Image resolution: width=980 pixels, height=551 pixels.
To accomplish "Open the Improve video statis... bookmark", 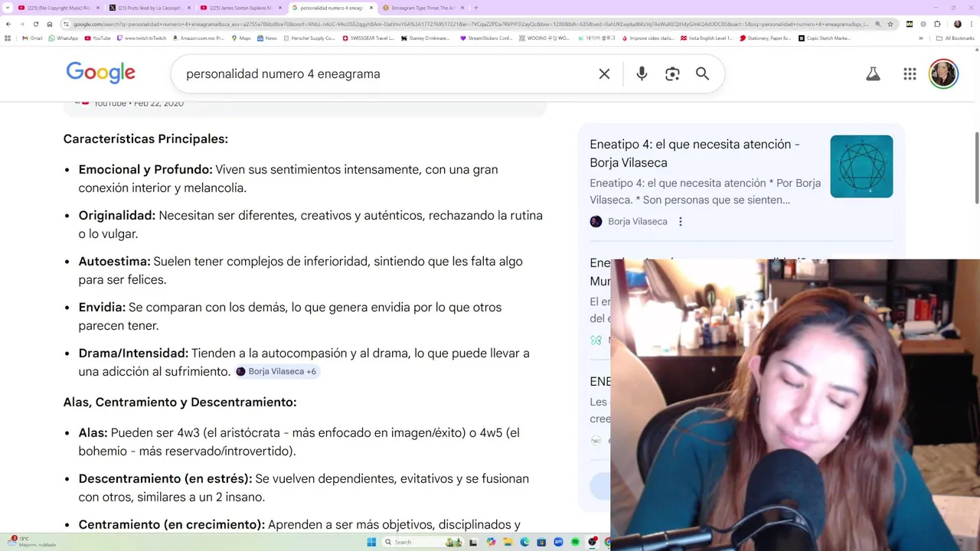I will 648,38.
